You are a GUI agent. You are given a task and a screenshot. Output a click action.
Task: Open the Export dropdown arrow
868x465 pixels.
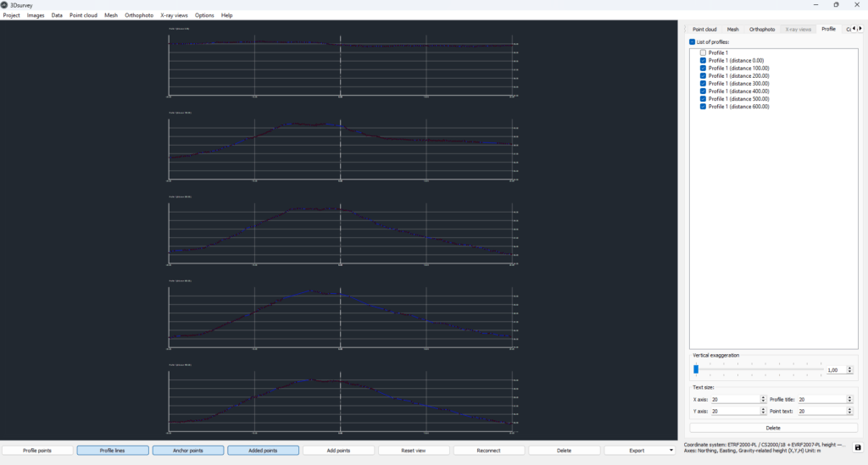pyautogui.click(x=671, y=450)
